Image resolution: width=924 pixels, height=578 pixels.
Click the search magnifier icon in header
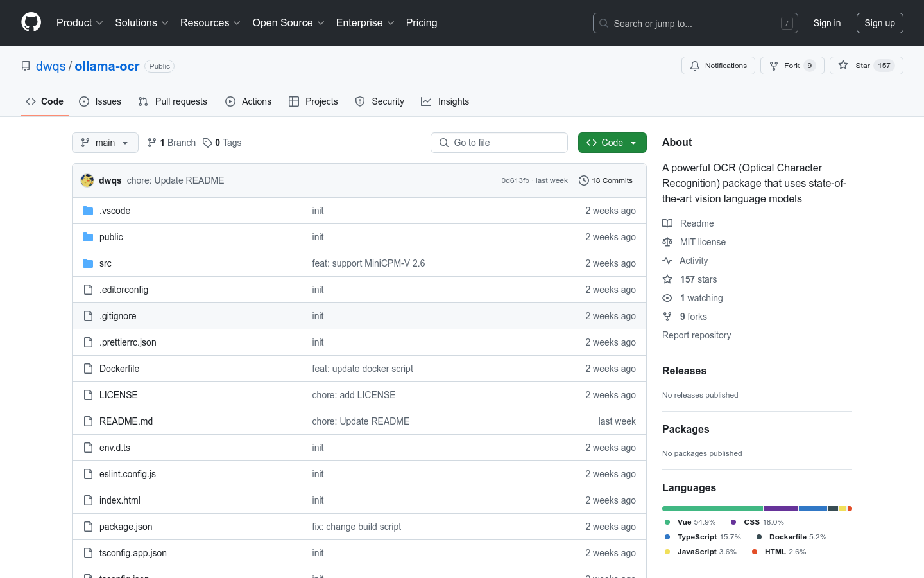pyautogui.click(x=604, y=23)
